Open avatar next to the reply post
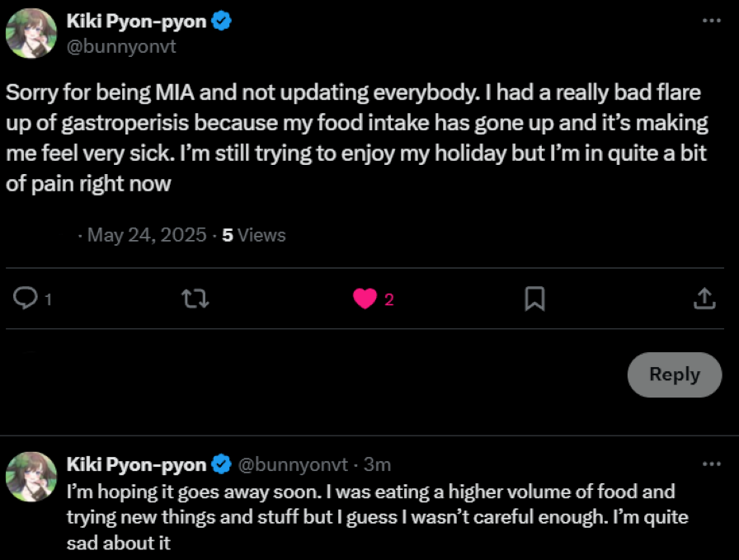The image size is (739, 560). pos(31,478)
